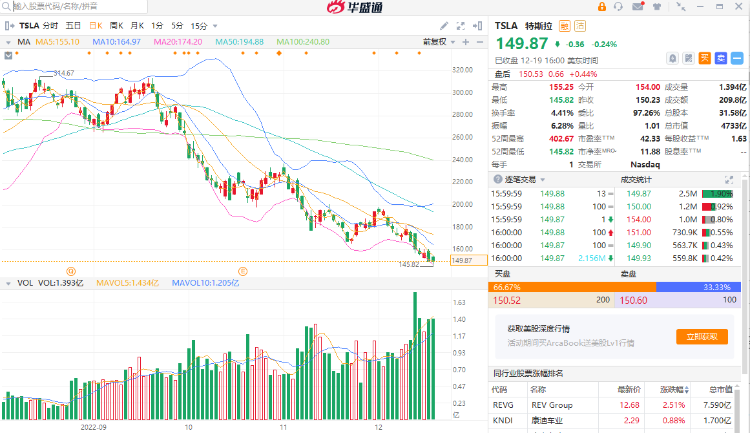The image size is (750, 433).
Task: Open the 前复权 adjustment dropdown
Action: point(435,42)
